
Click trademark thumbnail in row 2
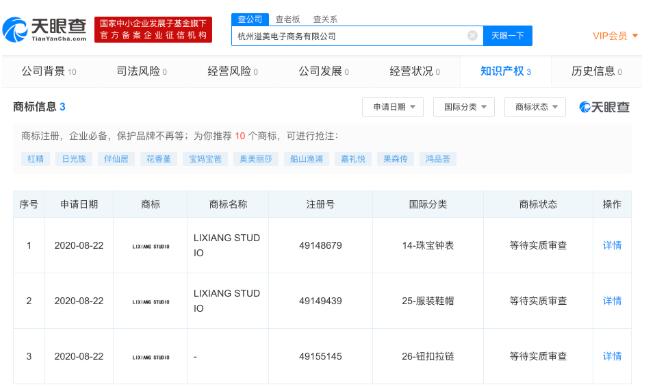(x=151, y=302)
